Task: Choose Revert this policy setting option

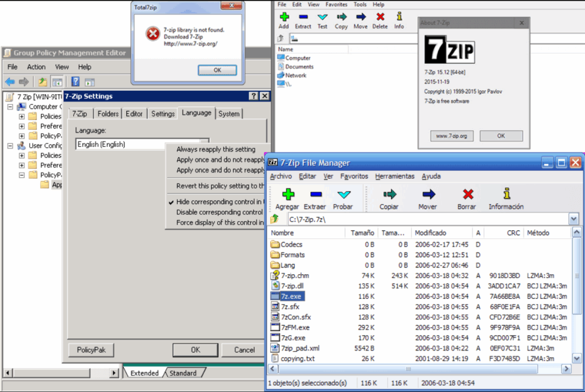Action: pyautogui.click(x=219, y=186)
